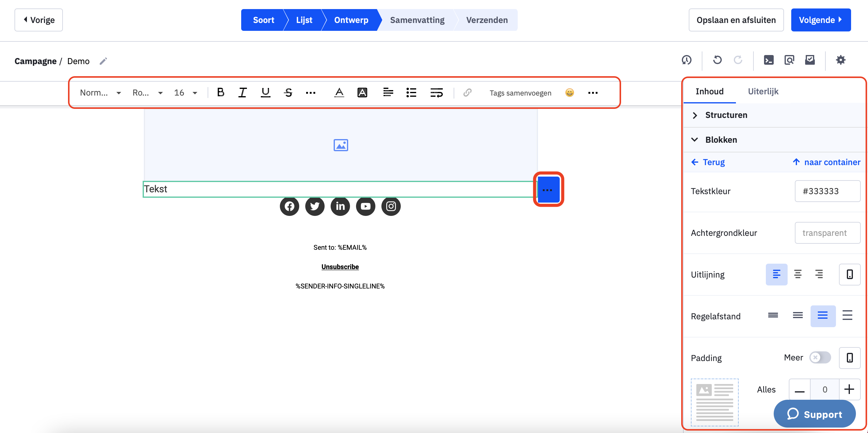This screenshot has width=868, height=433.
Task: Expand the Structuren section
Action: 774,115
